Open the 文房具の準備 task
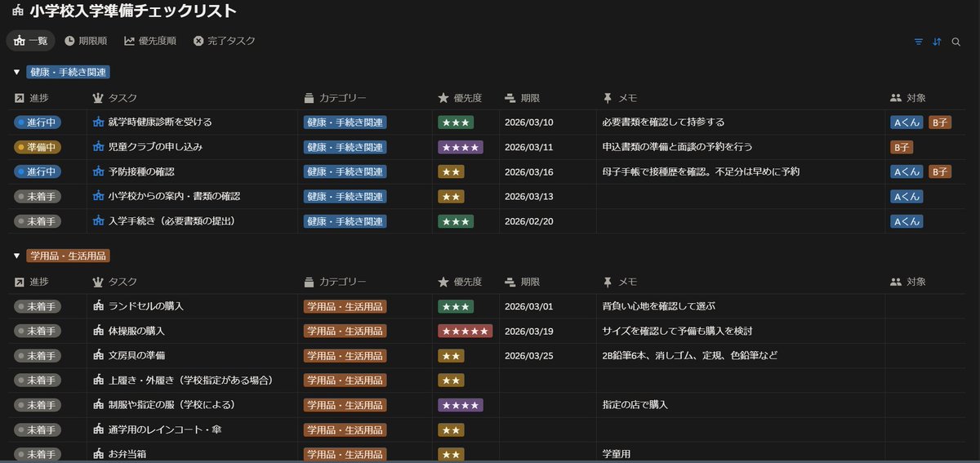This screenshot has width=980, height=463. pos(137,355)
